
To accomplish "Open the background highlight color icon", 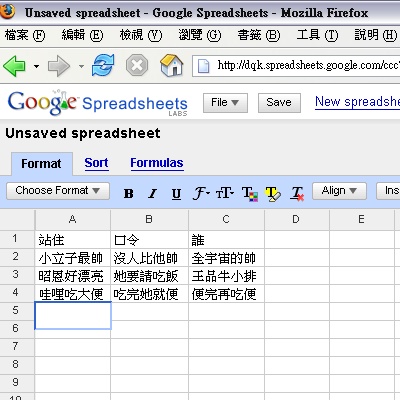I will pos(273,194).
